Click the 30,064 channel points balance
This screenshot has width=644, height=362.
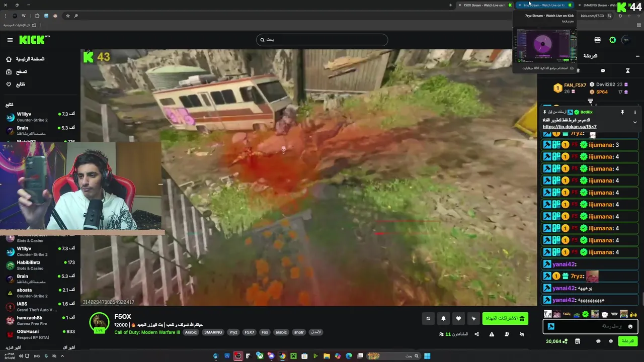pos(556,341)
